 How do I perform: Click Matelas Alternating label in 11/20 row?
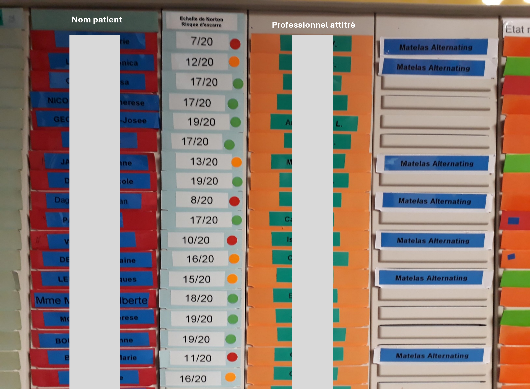pos(432,356)
